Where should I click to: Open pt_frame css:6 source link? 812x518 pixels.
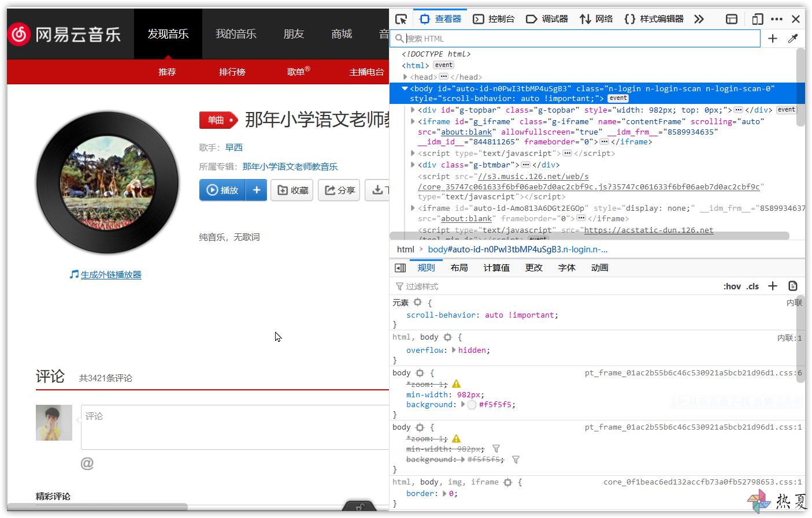click(693, 373)
